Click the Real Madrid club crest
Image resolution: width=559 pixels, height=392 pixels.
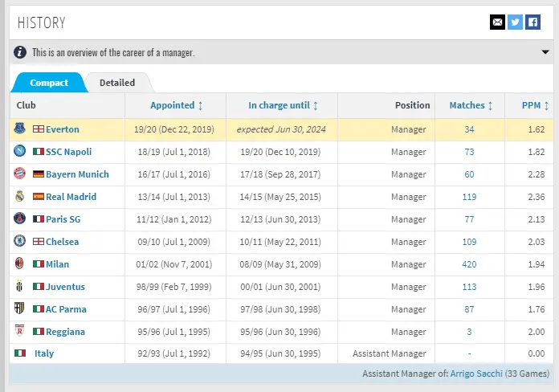pos(20,196)
